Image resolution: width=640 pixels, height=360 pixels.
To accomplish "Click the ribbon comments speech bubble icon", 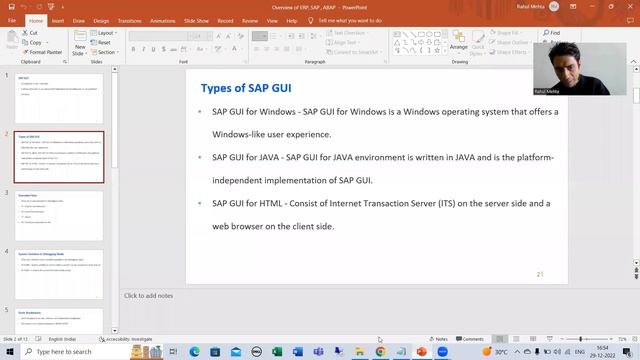I will coord(630,20).
